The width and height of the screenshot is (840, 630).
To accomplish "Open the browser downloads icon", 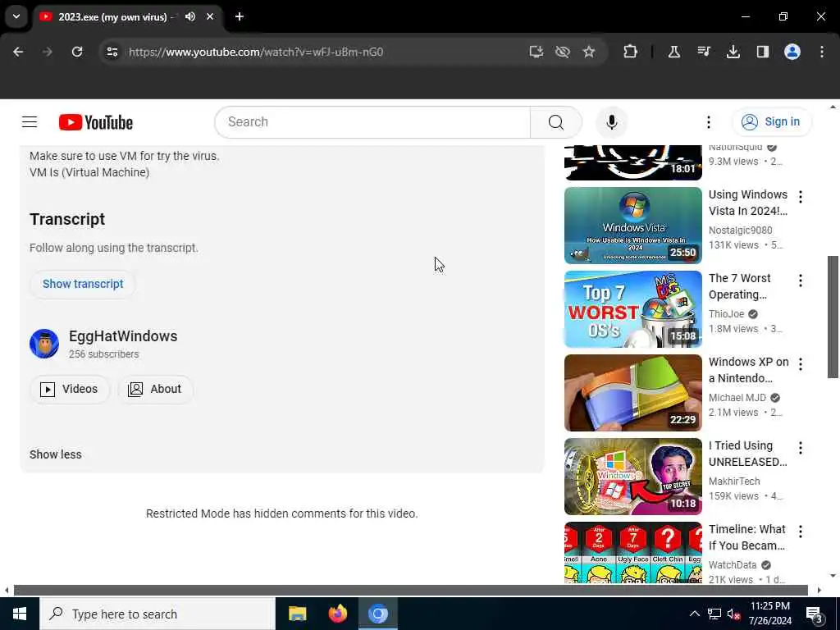I will [733, 52].
